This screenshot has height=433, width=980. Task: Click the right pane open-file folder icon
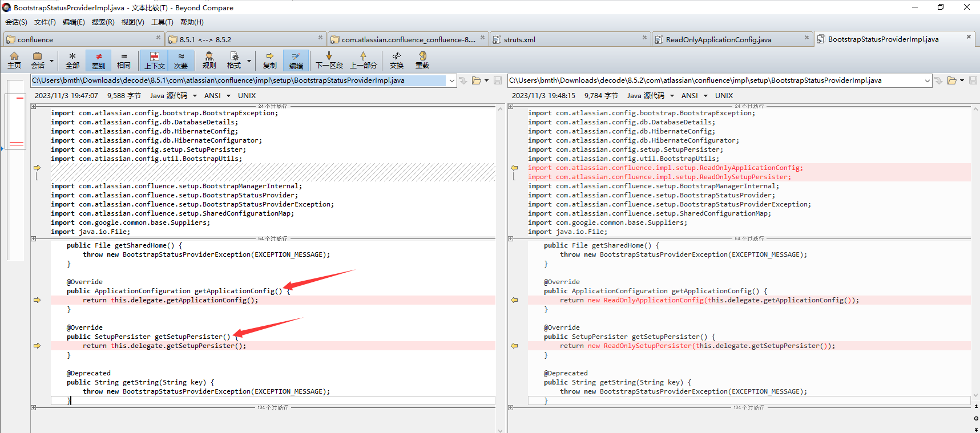(x=952, y=80)
